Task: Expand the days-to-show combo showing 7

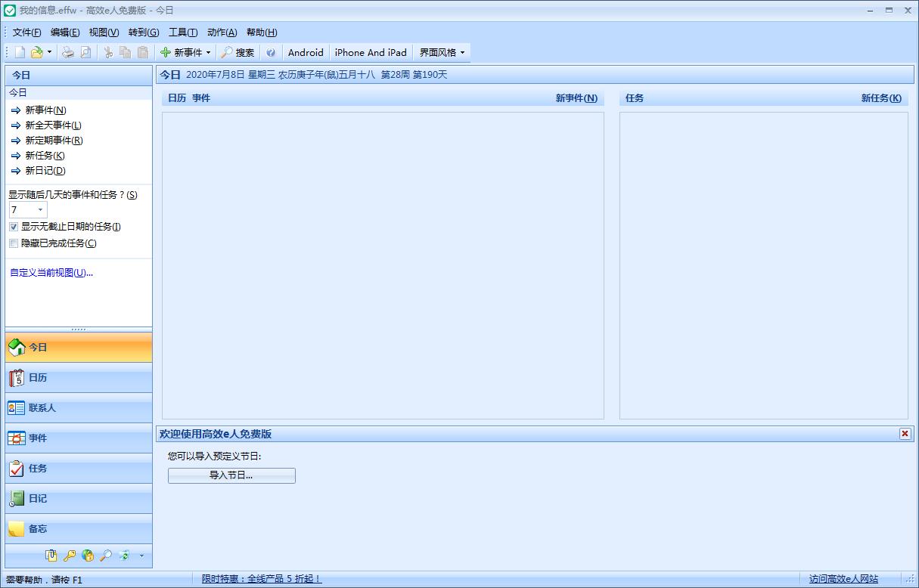Action: [x=41, y=209]
